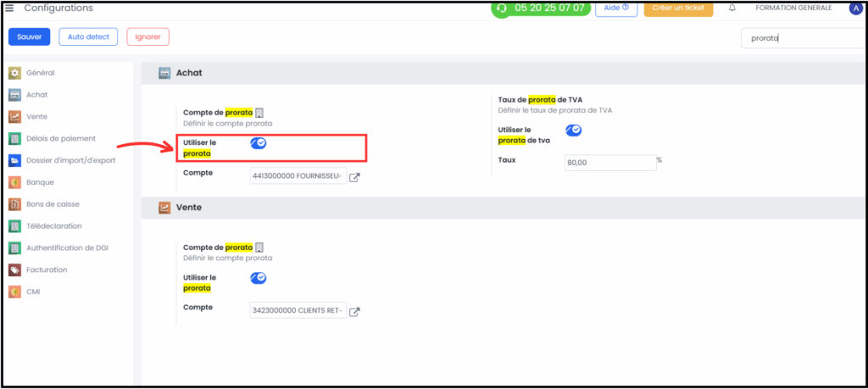Image resolution: width=868 pixels, height=389 pixels.
Task: Click the Bons de caisse sidebar icon
Action: pyautogui.click(x=15, y=204)
